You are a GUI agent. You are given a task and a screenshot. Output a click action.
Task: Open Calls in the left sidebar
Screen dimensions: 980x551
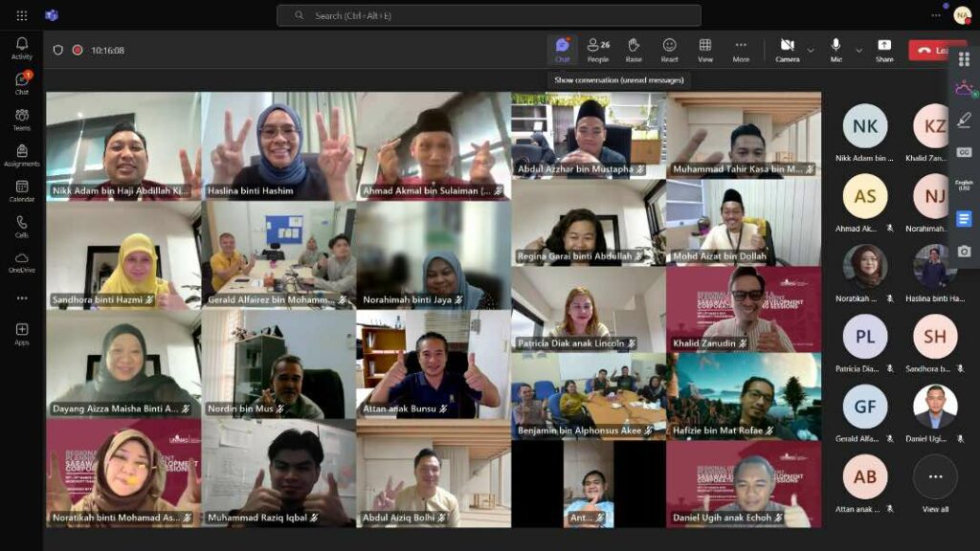tap(21, 226)
